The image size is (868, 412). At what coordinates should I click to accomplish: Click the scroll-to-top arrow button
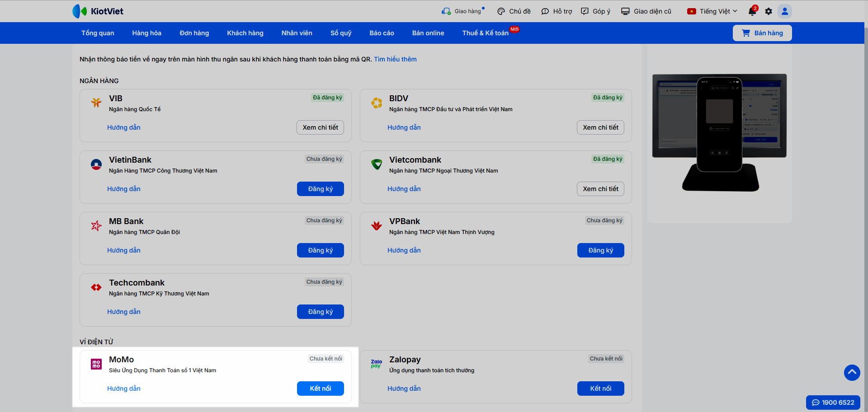(x=852, y=373)
